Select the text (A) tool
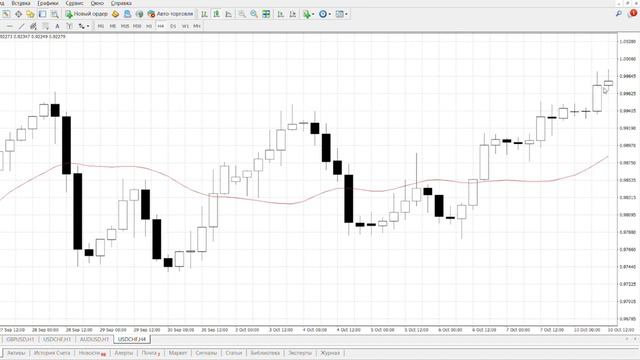 (x=57, y=26)
